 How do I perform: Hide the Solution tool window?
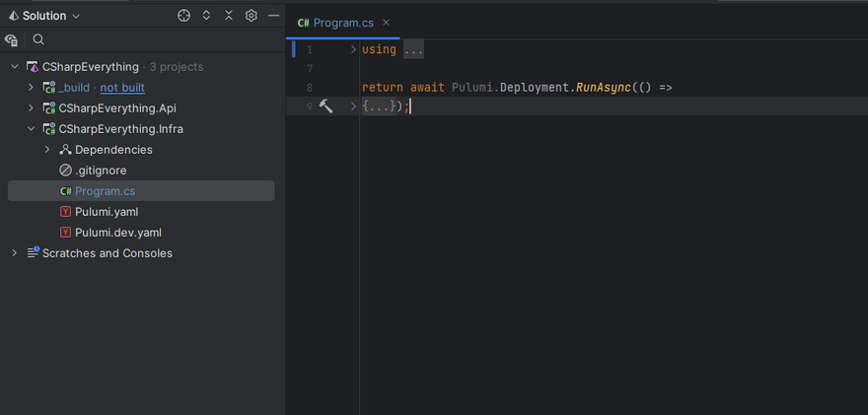273,16
